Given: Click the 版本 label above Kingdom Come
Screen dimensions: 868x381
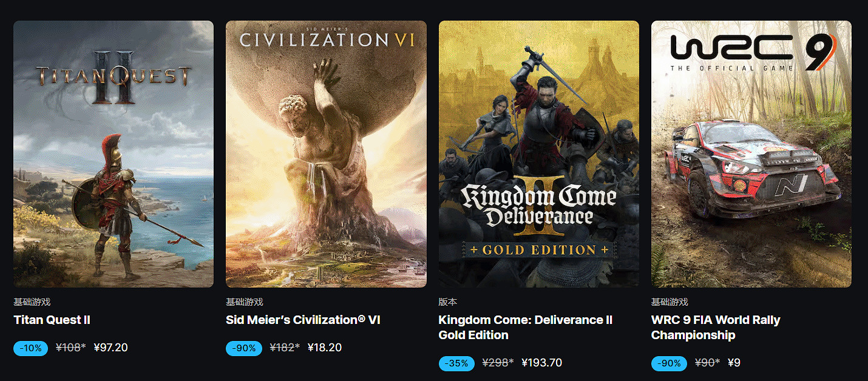Looking at the screenshot, I should (448, 302).
